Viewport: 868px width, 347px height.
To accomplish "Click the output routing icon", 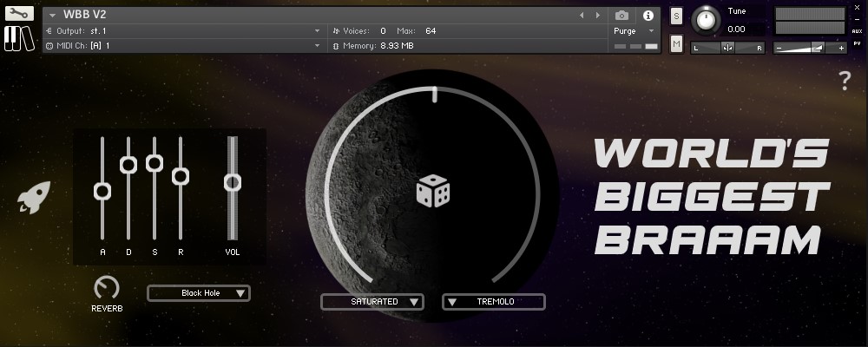I will (49, 31).
